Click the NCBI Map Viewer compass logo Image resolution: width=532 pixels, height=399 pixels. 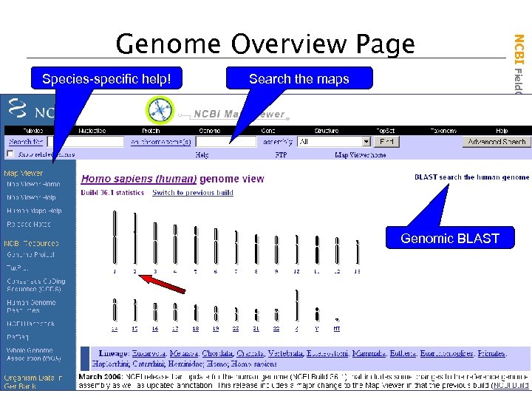click(160, 110)
